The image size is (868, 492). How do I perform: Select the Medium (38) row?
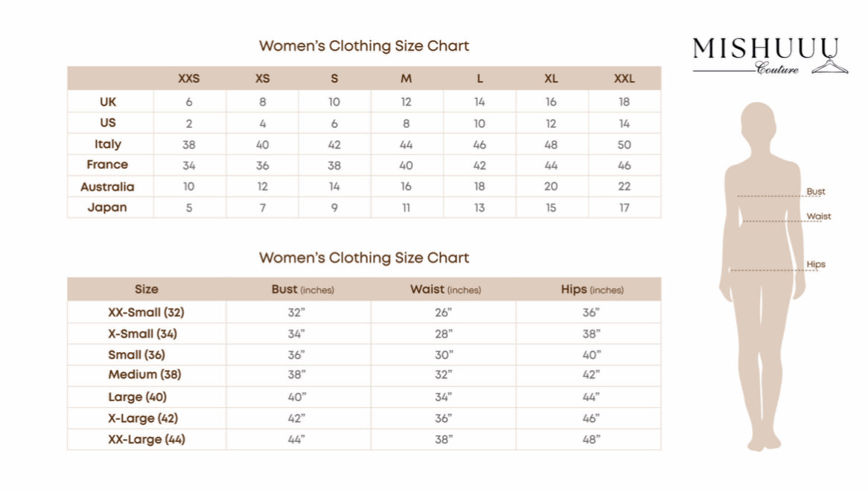click(x=144, y=375)
